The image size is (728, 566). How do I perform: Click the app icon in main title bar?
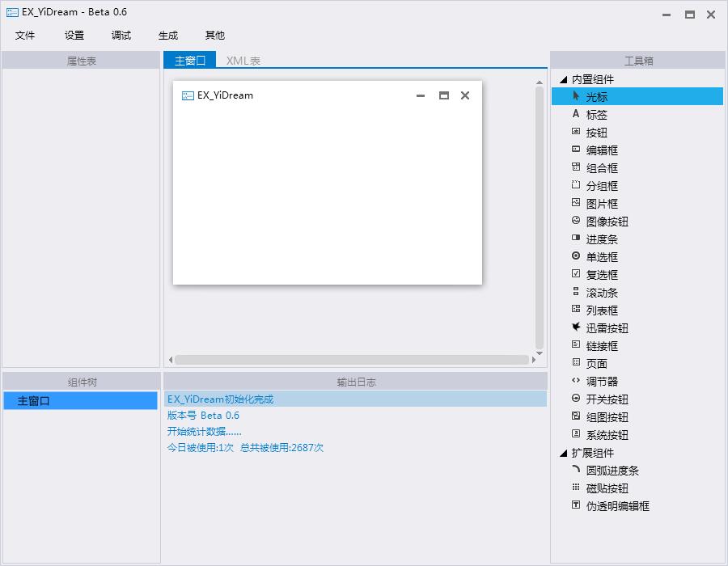point(12,12)
